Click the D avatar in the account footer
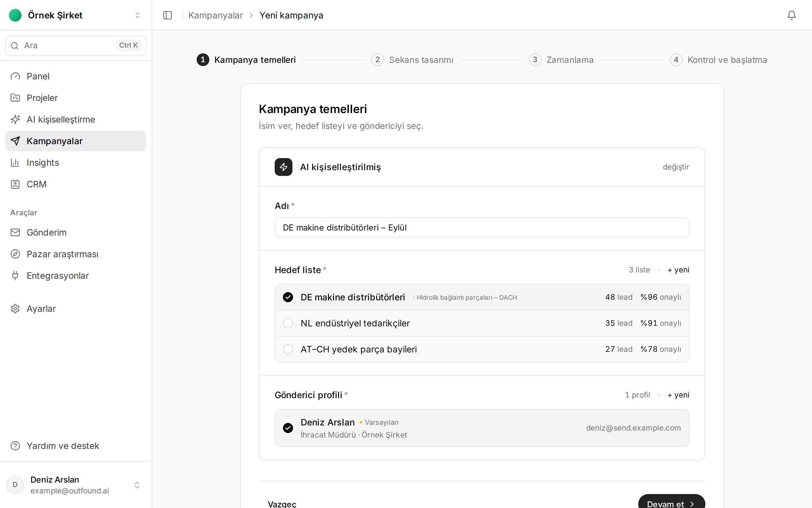Viewport: 812px width, 508px height. 15,485
